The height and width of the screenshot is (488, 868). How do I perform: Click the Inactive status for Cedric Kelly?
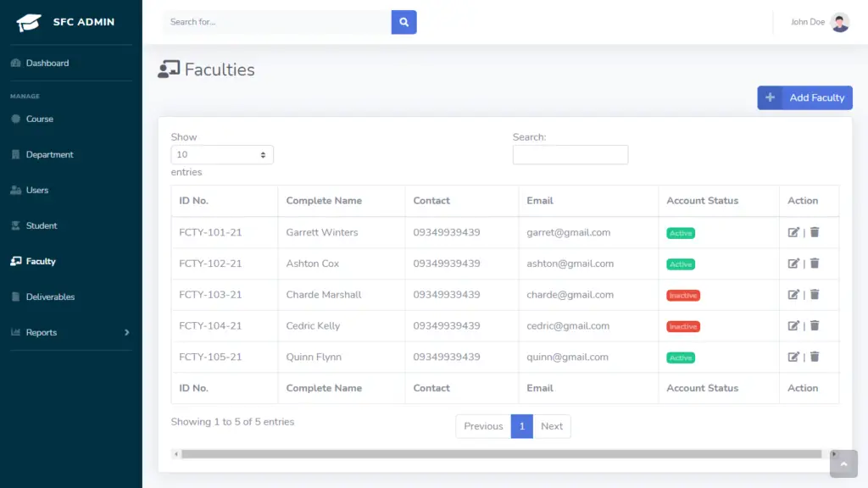click(682, 325)
